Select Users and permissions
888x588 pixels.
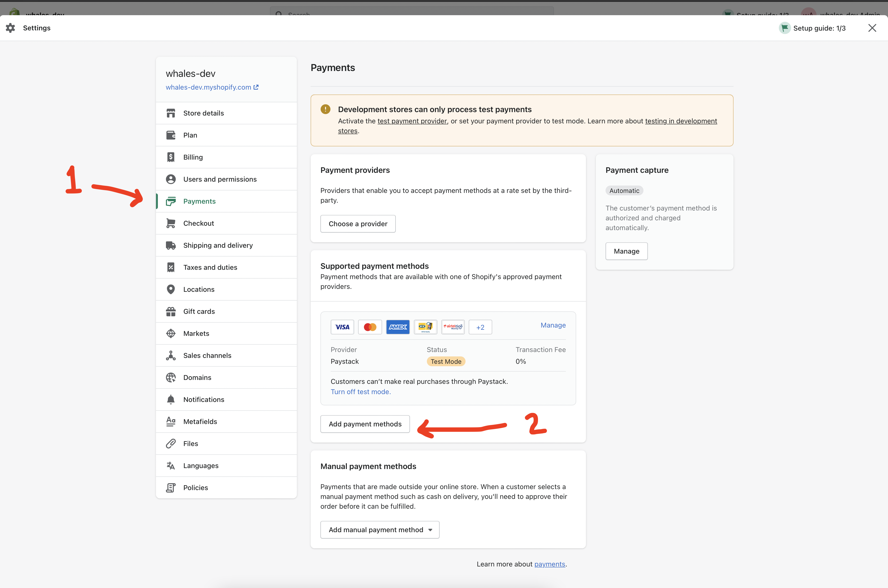pos(226,179)
